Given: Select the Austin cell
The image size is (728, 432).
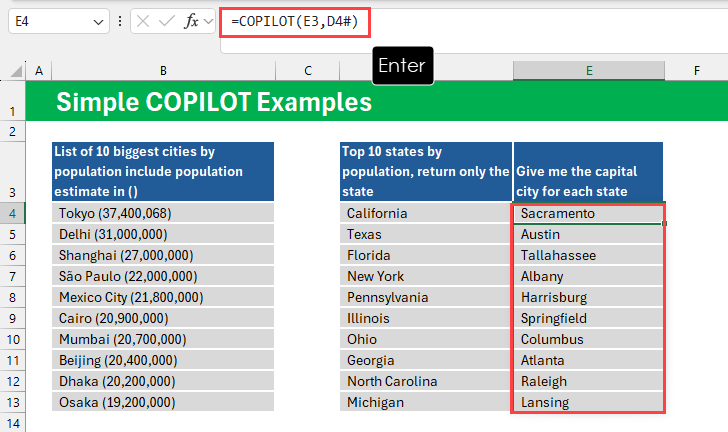Looking at the screenshot, I should [x=588, y=234].
